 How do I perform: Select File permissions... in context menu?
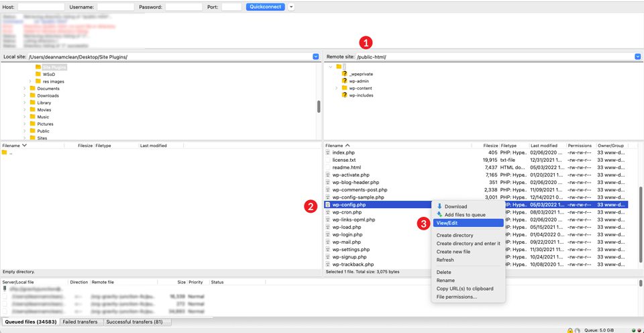tap(457, 297)
